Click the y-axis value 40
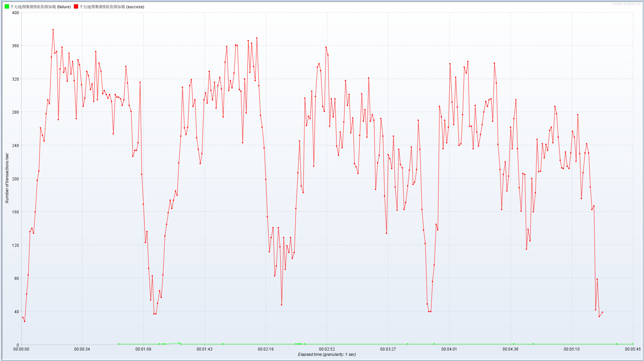The height and width of the screenshot is (361, 644). 17,312
